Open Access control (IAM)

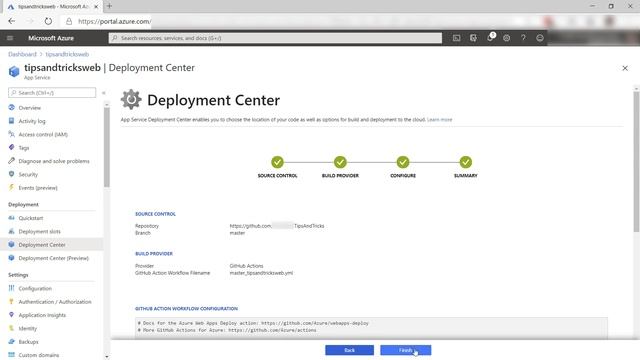click(x=43, y=134)
